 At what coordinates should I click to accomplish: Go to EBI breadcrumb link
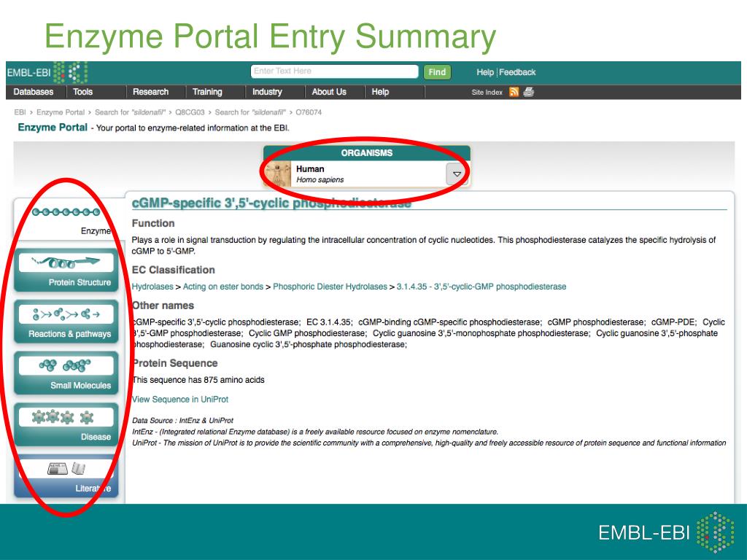click(x=20, y=112)
